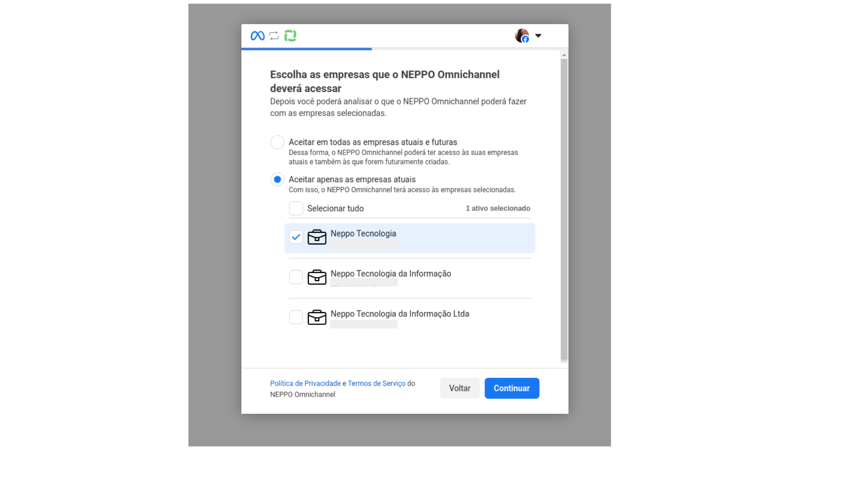The height and width of the screenshot is (488, 868).
Task: Click the sync arrows icon beside Meta logo
Action: pos(274,36)
